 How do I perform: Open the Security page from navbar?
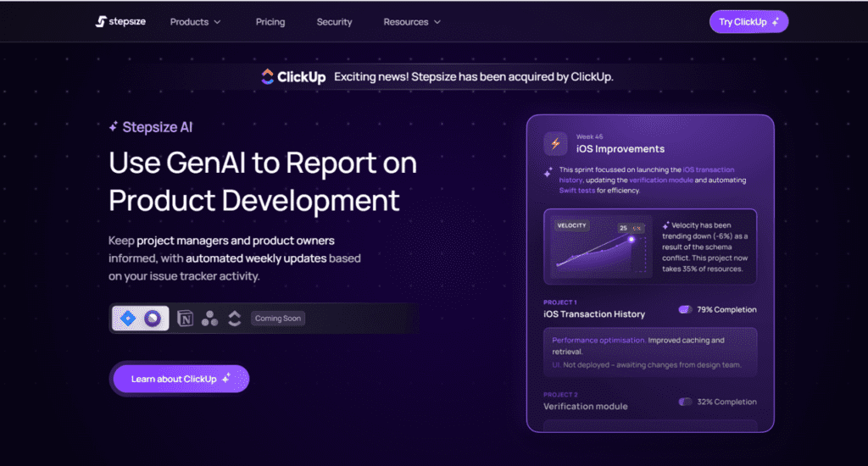click(x=334, y=22)
